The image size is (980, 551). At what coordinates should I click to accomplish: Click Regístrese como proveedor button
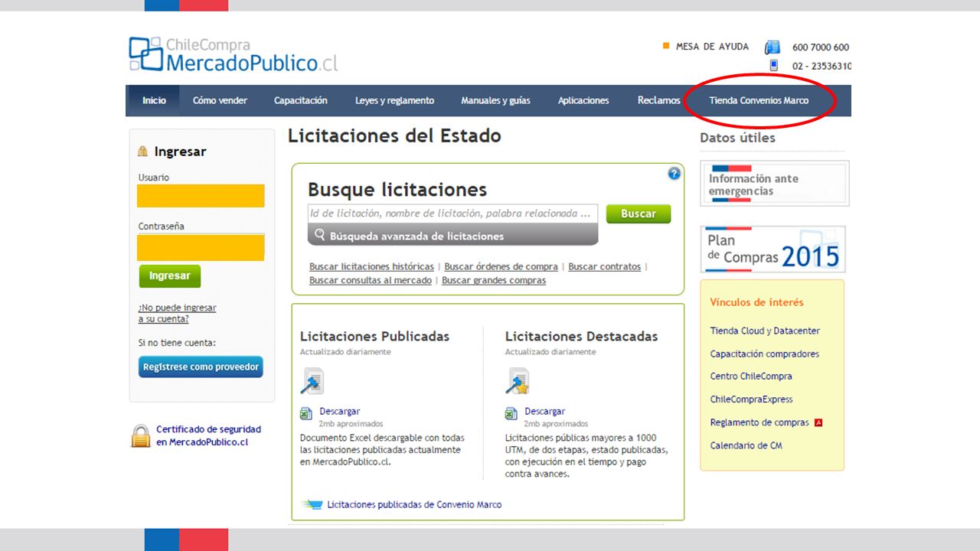coord(201,367)
